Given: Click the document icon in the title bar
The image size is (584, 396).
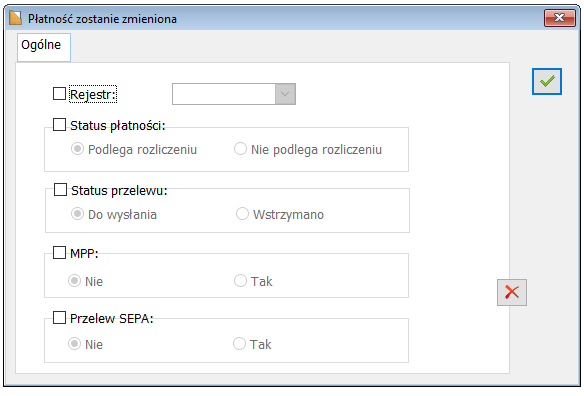Looking at the screenshot, I should point(15,18).
